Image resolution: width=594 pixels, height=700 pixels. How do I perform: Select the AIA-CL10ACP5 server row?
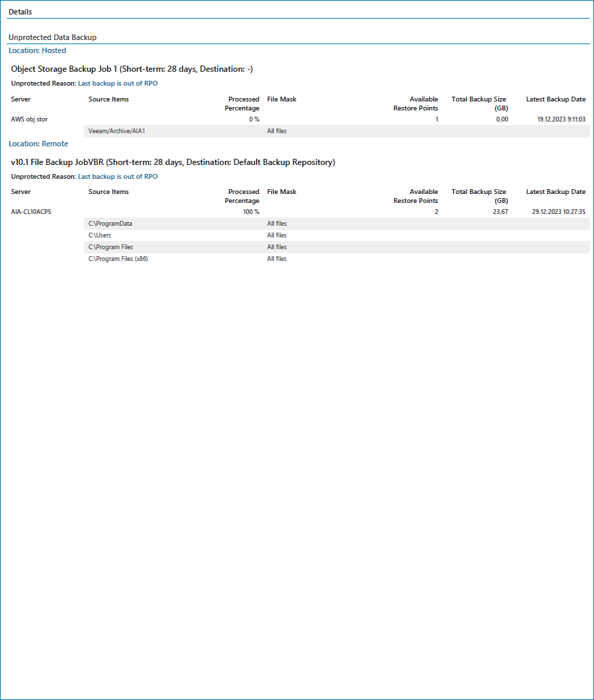30,212
